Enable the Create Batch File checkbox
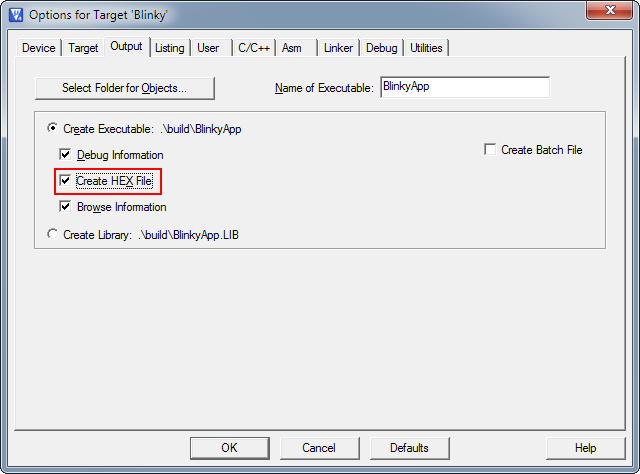Screen dimensions: 640x474 [x=490, y=149]
